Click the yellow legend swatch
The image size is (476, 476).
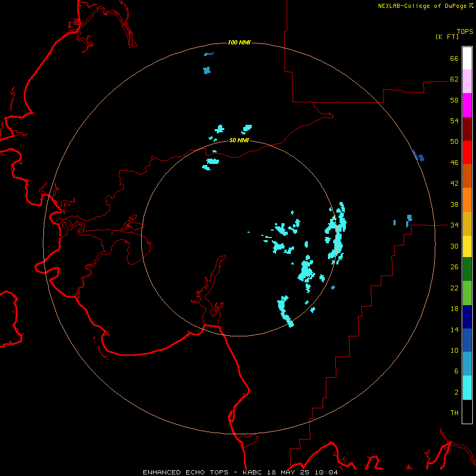pos(467,246)
